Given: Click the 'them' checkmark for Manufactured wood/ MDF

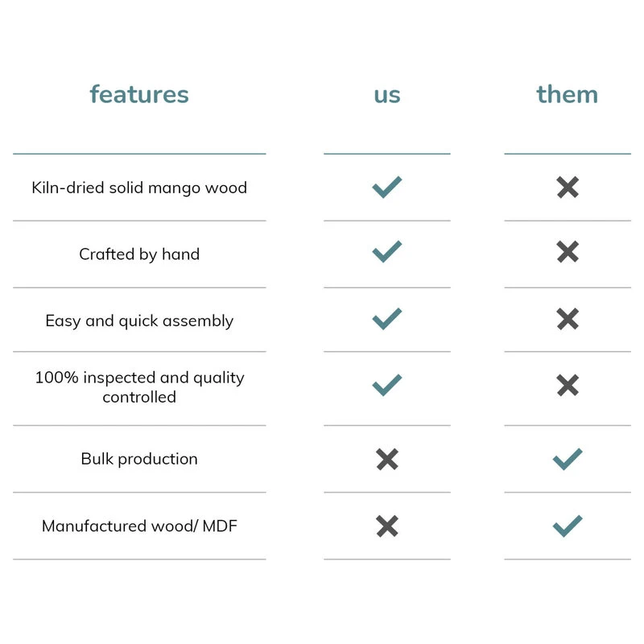Looking at the screenshot, I should pyautogui.click(x=568, y=526).
